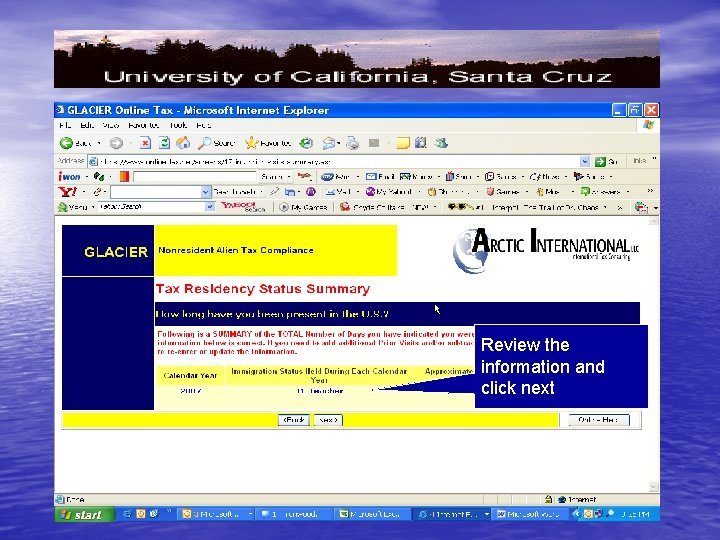
Task: Click the pencil icon beside Yahoo logo
Action: 97,192
